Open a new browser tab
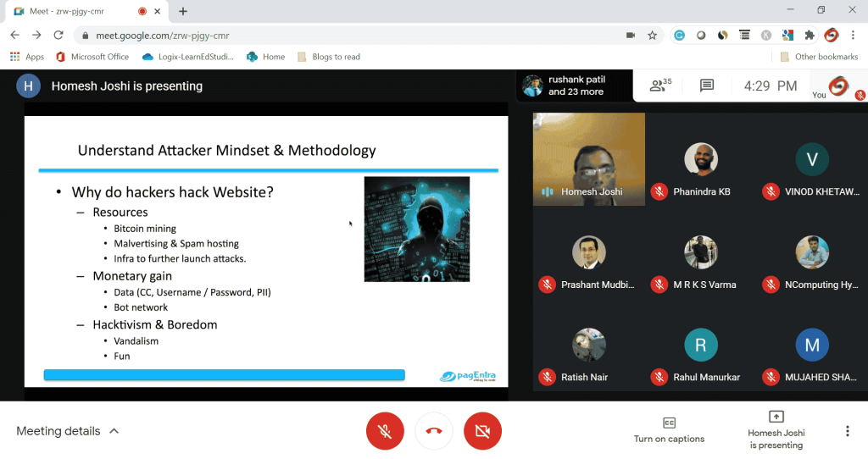The height and width of the screenshot is (459, 868). [x=183, y=11]
